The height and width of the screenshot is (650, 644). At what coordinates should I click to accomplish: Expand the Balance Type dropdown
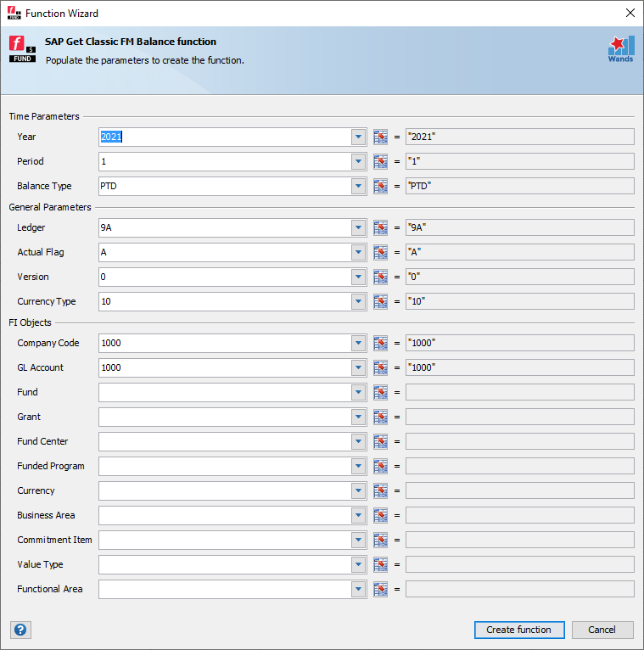point(358,186)
